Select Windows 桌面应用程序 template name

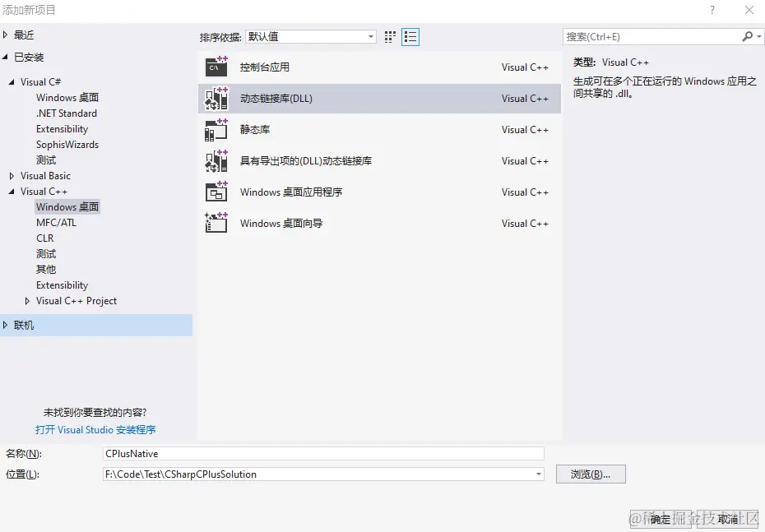tap(291, 192)
